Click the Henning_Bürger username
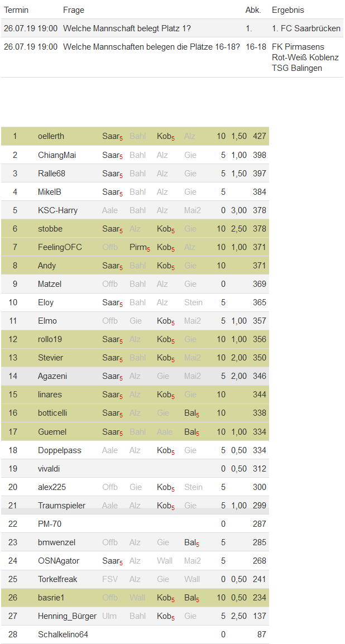 (x=67, y=616)
